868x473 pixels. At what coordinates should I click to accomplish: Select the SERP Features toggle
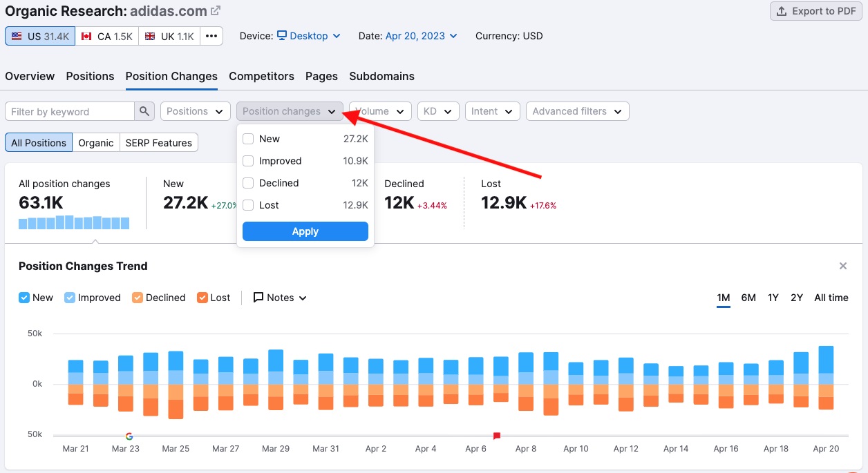pos(159,143)
